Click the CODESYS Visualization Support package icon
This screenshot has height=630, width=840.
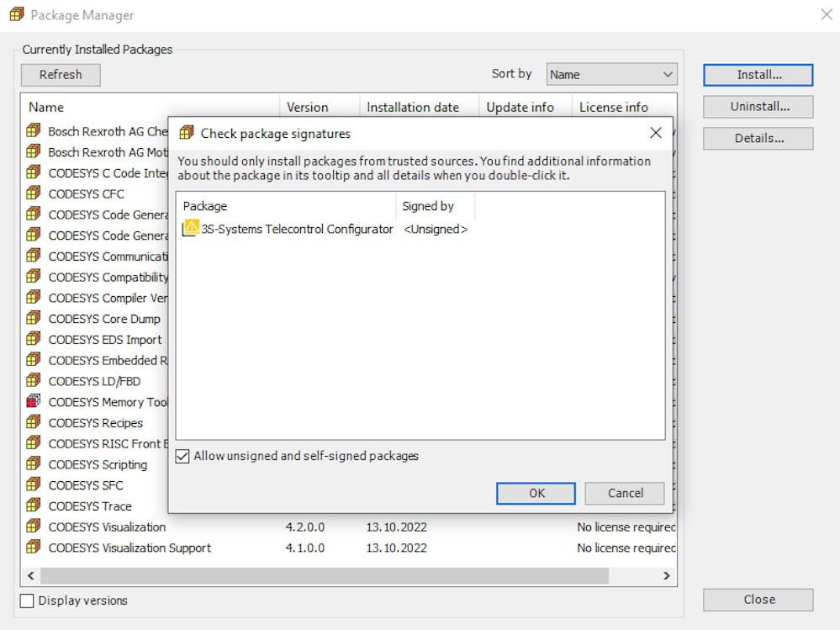pyautogui.click(x=34, y=547)
